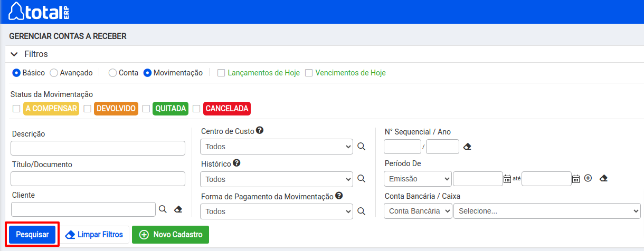Click the plus icon to add a period
This screenshot has height=251, width=644.
[x=588, y=178]
